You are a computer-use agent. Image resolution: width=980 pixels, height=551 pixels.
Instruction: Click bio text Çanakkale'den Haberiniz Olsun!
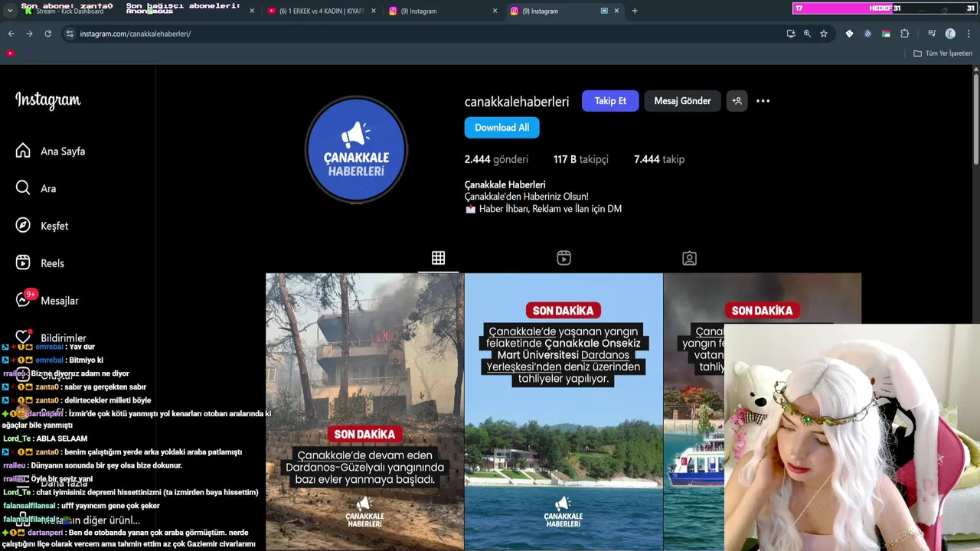tap(527, 197)
